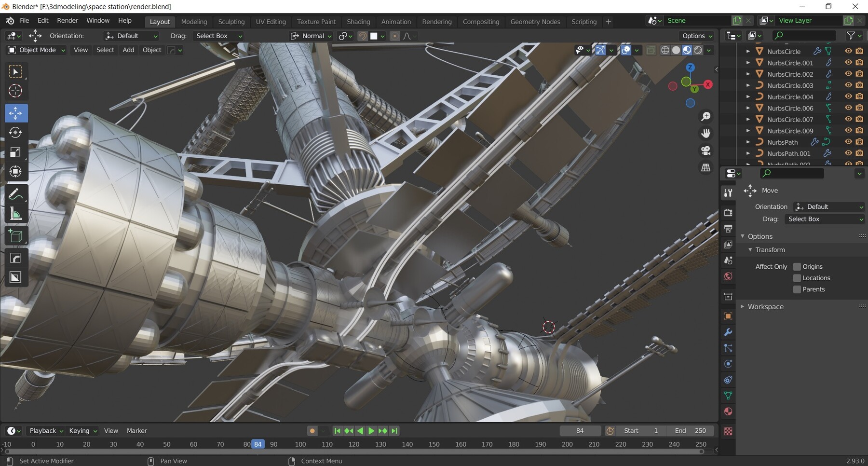The width and height of the screenshot is (868, 466).
Task: Check the Locations checkbox
Action: click(x=798, y=278)
